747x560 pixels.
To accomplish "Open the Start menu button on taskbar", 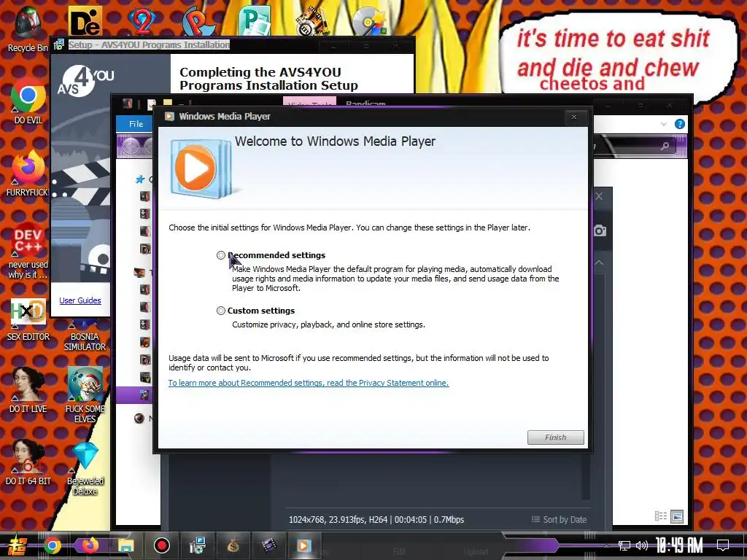I will pyautogui.click(x=17, y=545).
